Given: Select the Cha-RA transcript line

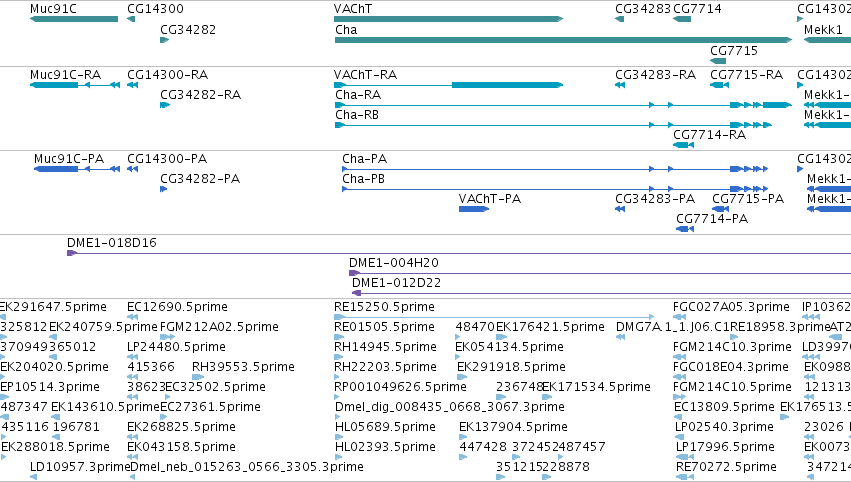Looking at the screenshot, I should pos(563,105).
